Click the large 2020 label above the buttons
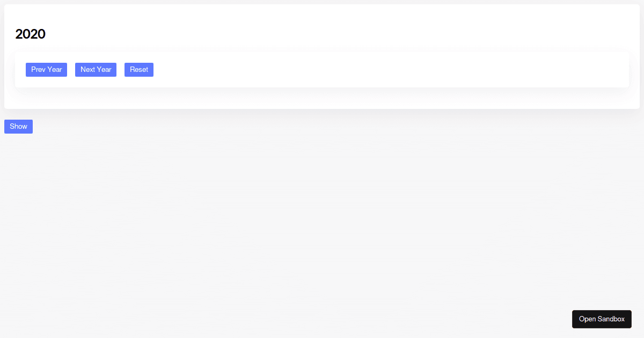The image size is (644, 338). click(31, 34)
